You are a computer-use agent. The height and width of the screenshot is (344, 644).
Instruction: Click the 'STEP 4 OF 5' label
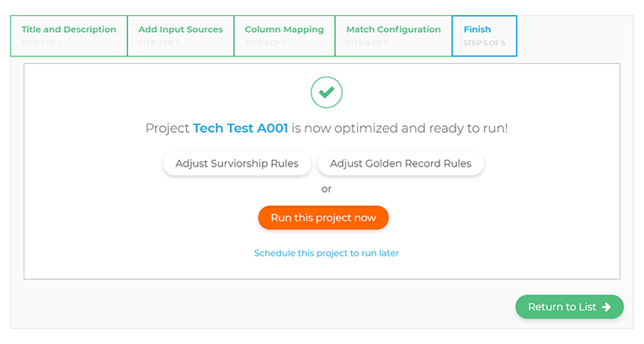[367, 43]
